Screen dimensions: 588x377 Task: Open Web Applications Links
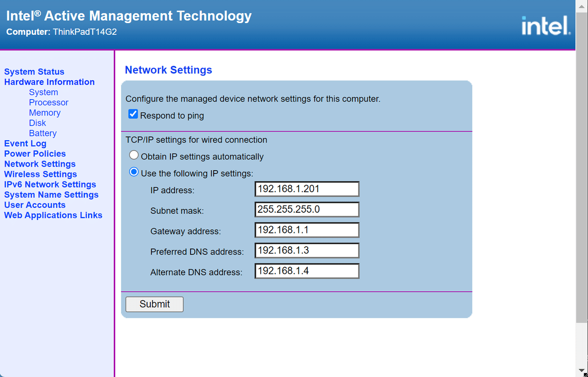[53, 215]
